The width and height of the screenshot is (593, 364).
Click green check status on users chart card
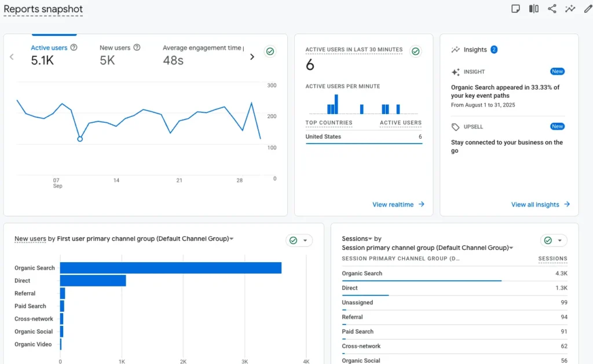pyautogui.click(x=270, y=52)
